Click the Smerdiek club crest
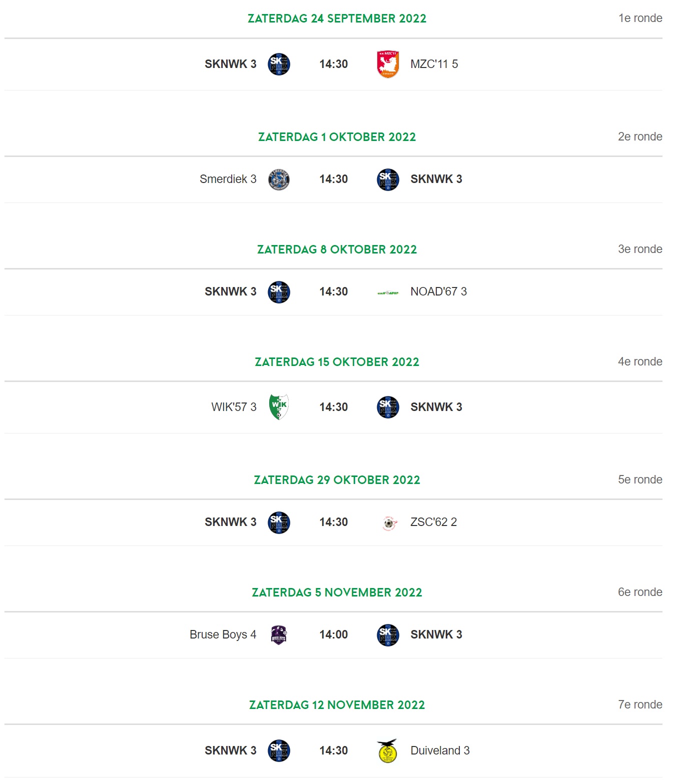This screenshot has height=784, width=676. pyautogui.click(x=279, y=179)
